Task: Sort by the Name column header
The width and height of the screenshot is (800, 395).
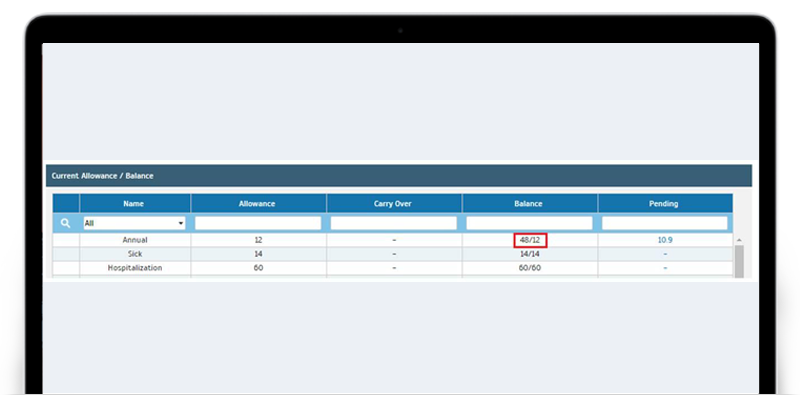Action: tap(135, 203)
